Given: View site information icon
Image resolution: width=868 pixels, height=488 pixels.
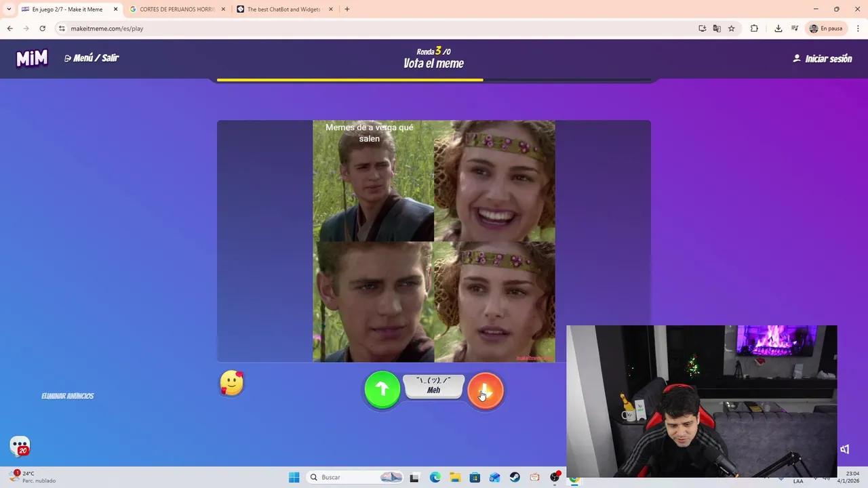Looking at the screenshot, I should [x=62, y=28].
